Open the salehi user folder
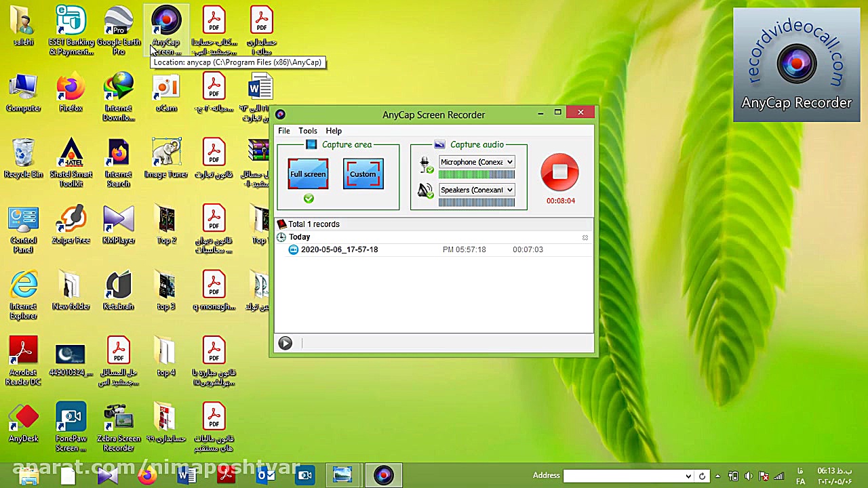This screenshot has height=488, width=868. [23, 26]
